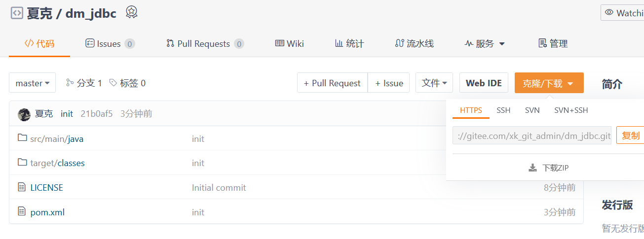Click init commit message in src/main/java row
644x239 pixels.
point(198,139)
